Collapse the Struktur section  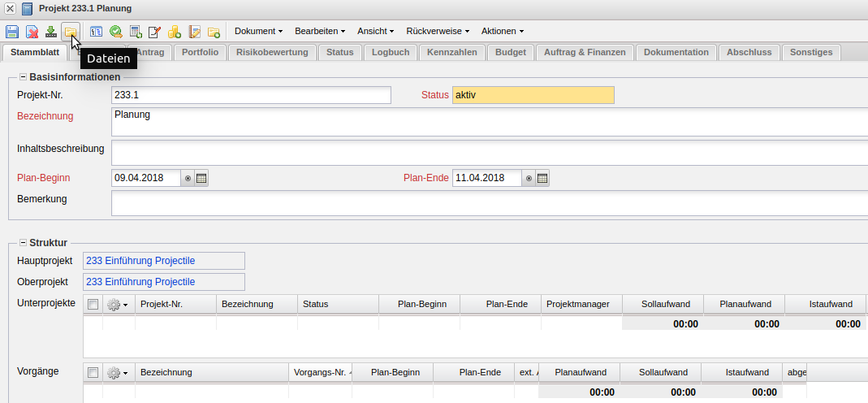tap(23, 242)
